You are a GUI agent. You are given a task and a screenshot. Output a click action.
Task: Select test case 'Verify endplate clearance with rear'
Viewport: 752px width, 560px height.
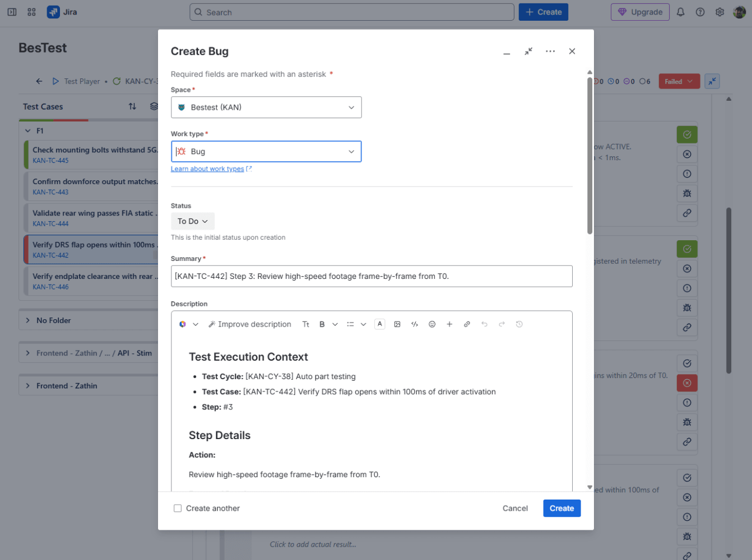tap(92, 281)
